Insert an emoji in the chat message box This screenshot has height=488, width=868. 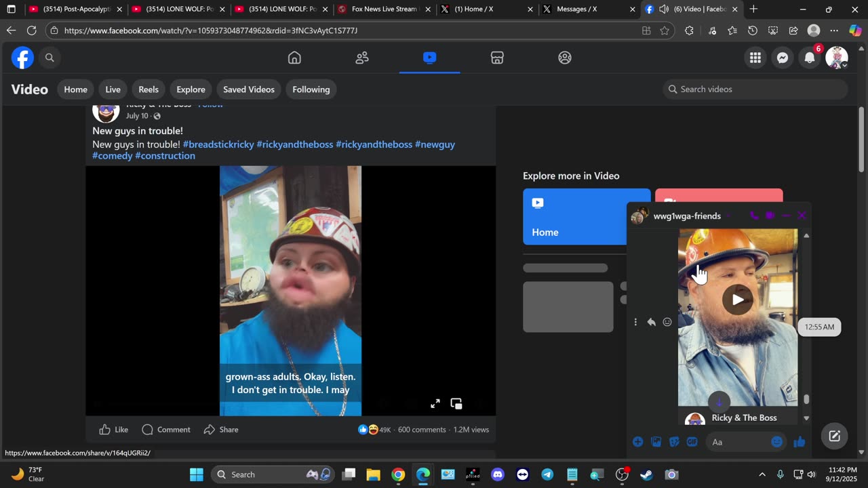point(777,442)
